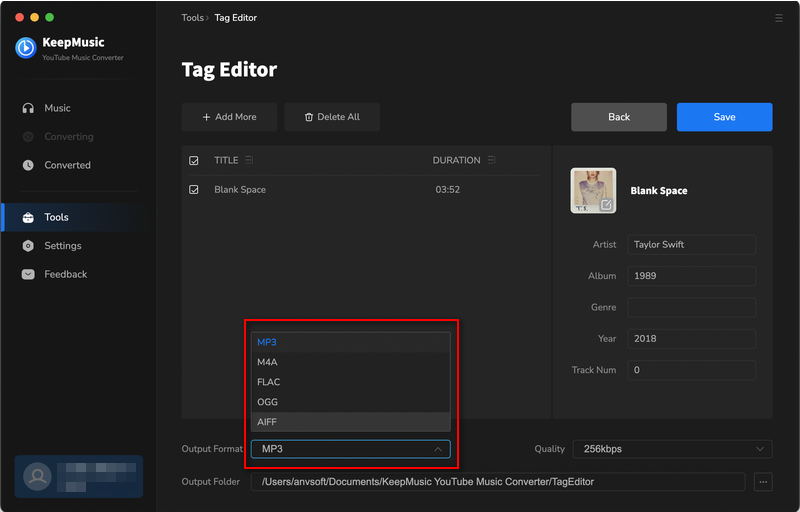The width and height of the screenshot is (800, 512).
Task: Click the Track Num field
Action: pos(691,370)
